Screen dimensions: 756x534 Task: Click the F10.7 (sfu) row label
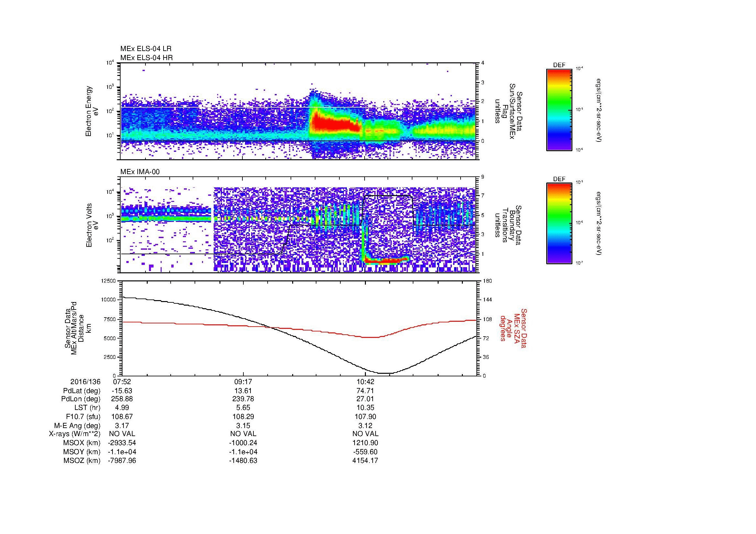click(83, 417)
